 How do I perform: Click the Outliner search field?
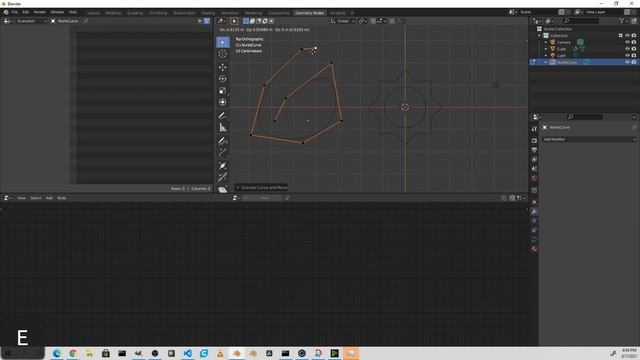581,21
